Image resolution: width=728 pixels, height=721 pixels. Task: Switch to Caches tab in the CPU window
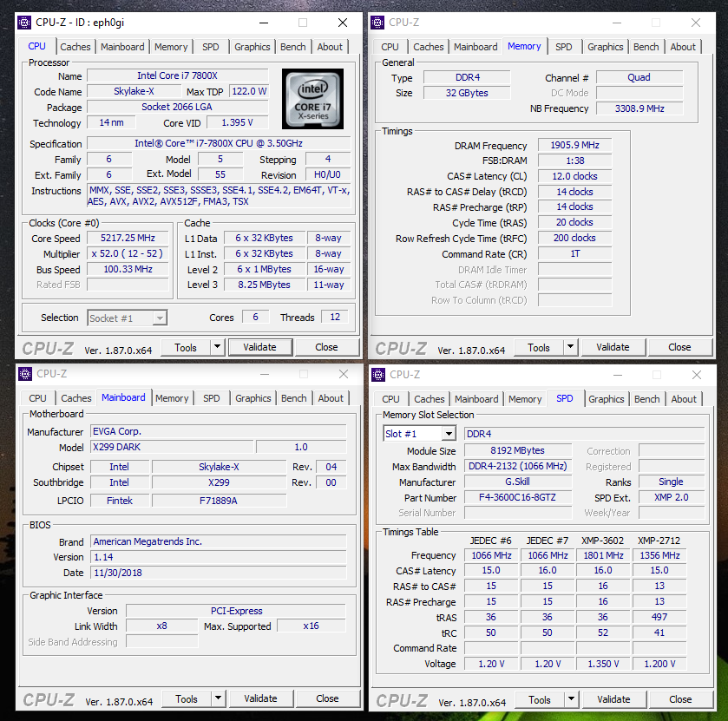pos(75,47)
